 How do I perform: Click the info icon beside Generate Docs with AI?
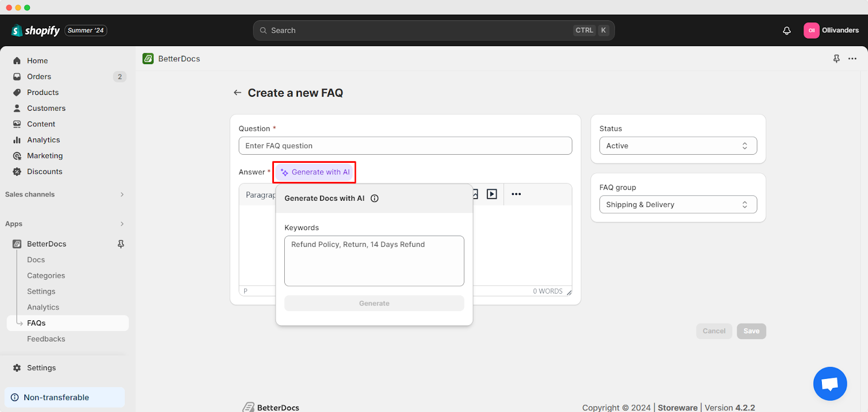point(374,198)
